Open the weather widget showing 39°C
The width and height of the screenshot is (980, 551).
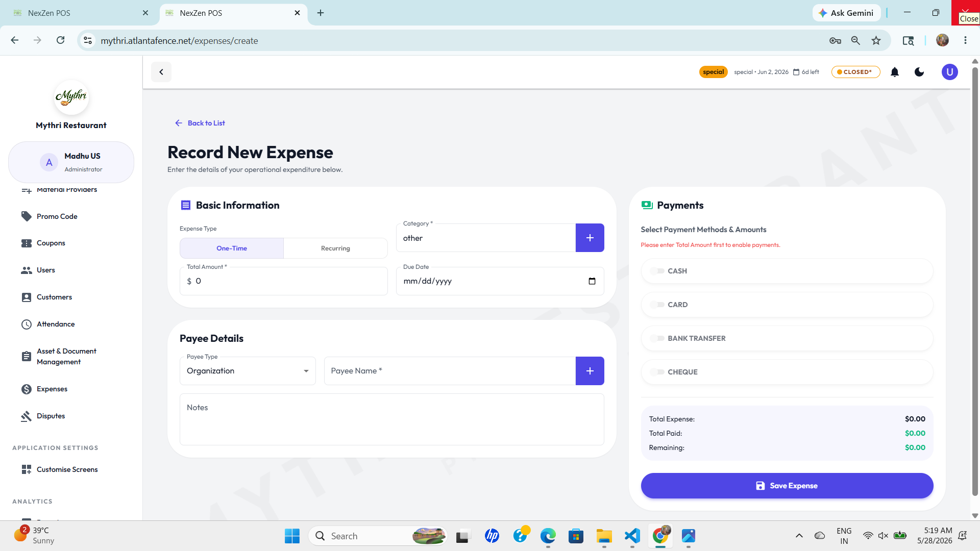pos(34,536)
